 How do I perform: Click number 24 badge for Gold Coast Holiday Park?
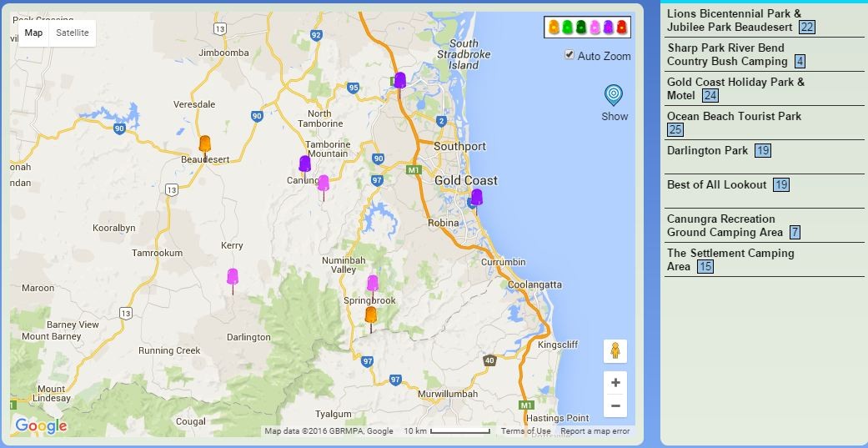[710, 96]
